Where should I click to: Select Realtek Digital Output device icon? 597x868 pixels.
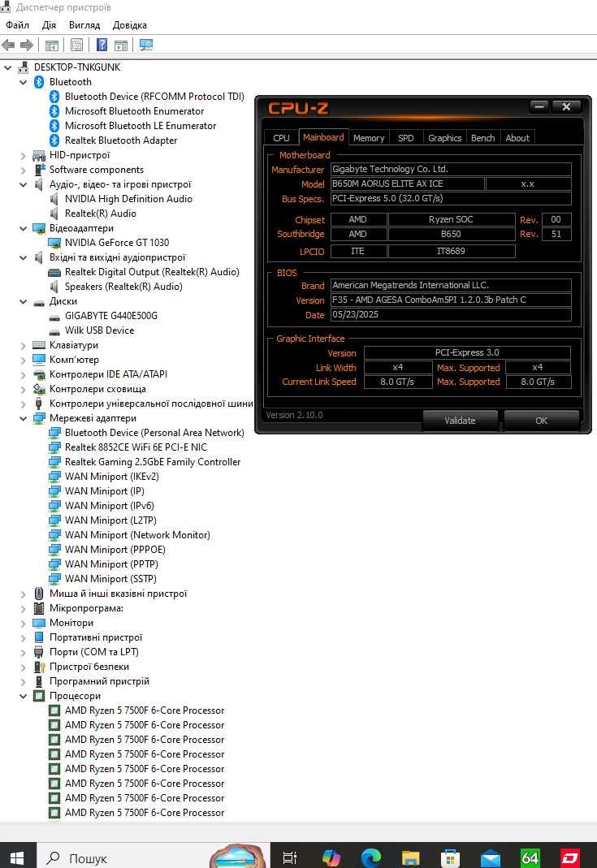[x=54, y=272]
